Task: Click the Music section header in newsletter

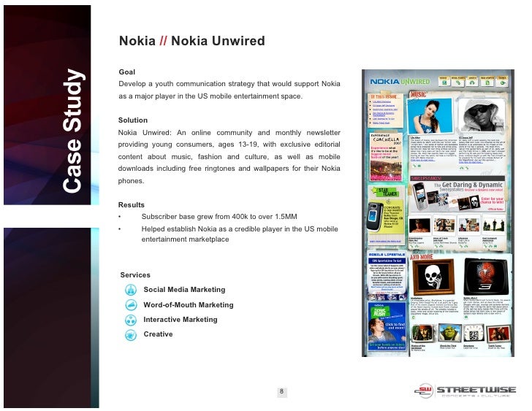Action: (x=418, y=94)
